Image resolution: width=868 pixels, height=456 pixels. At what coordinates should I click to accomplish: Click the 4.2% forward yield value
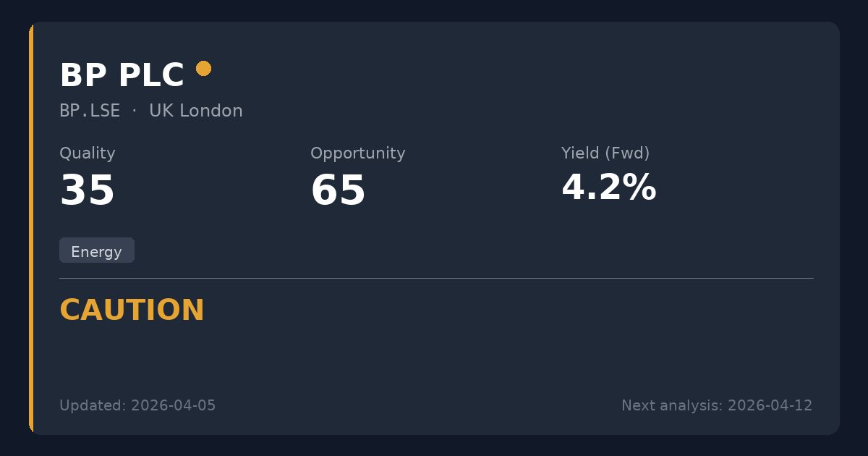click(608, 188)
